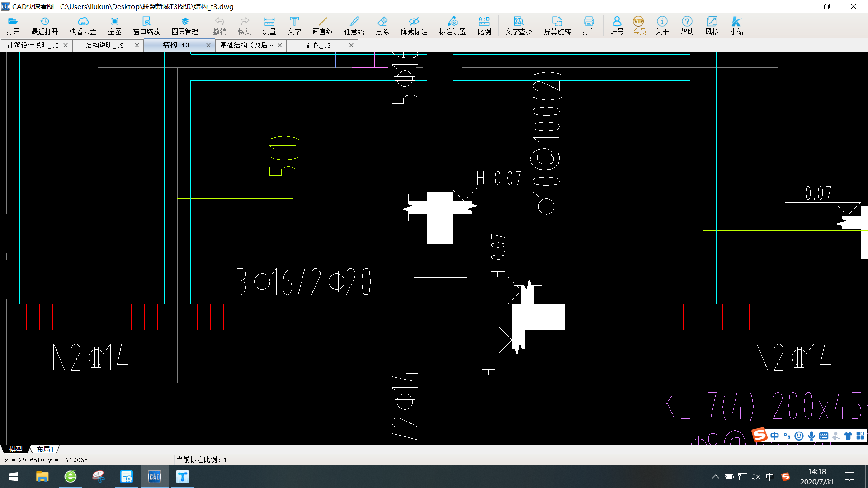Click the x y coordinate readout

click(46, 460)
